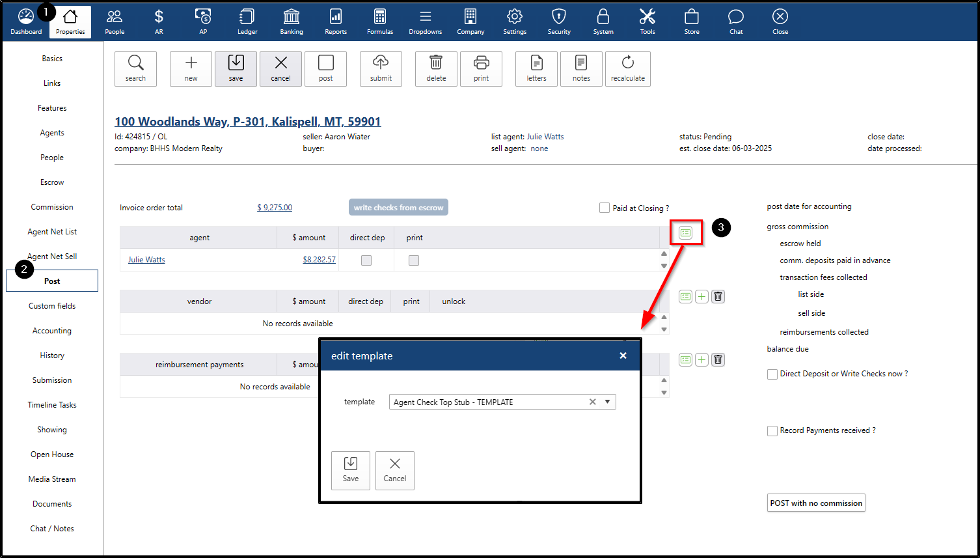Open the Store shopping bag module
980x558 pixels.
pos(692,22)
